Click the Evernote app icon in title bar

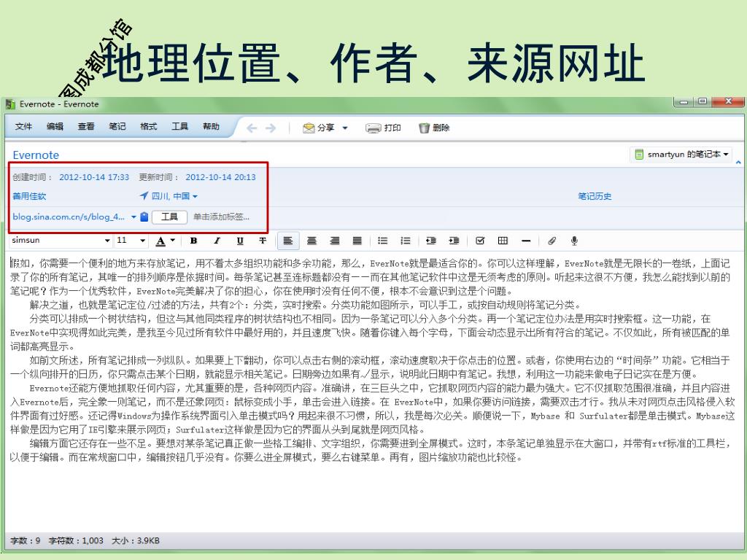(x=10, y=104)
